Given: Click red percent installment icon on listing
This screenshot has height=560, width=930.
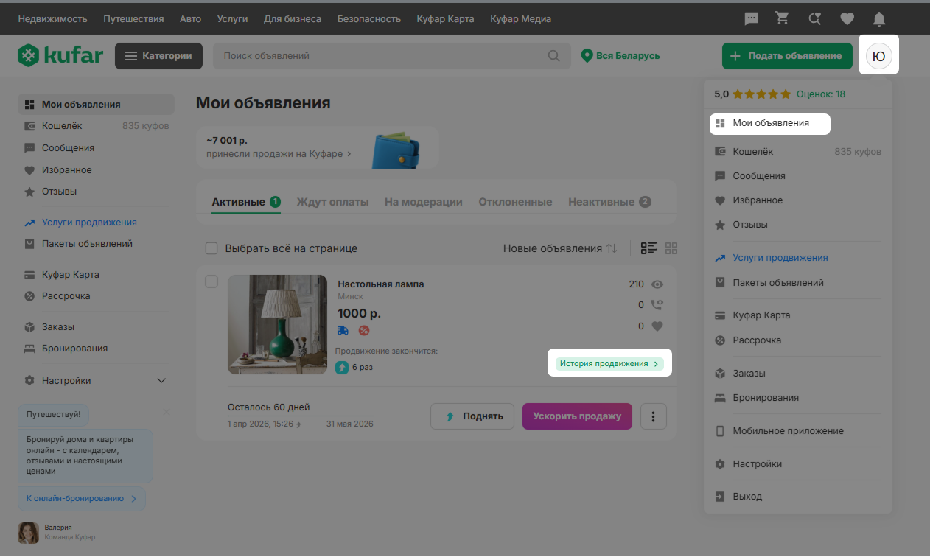Looking at the screenshot, I should click(x=364, y=331).
